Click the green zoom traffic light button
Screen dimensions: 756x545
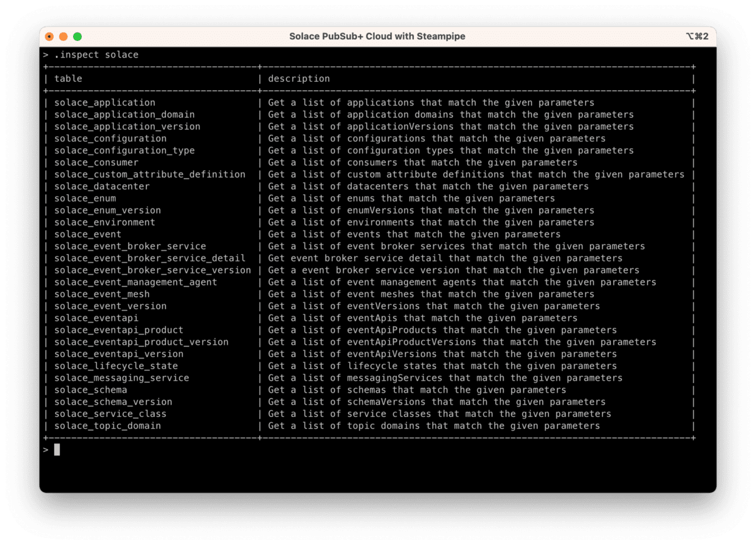(76, 37)
